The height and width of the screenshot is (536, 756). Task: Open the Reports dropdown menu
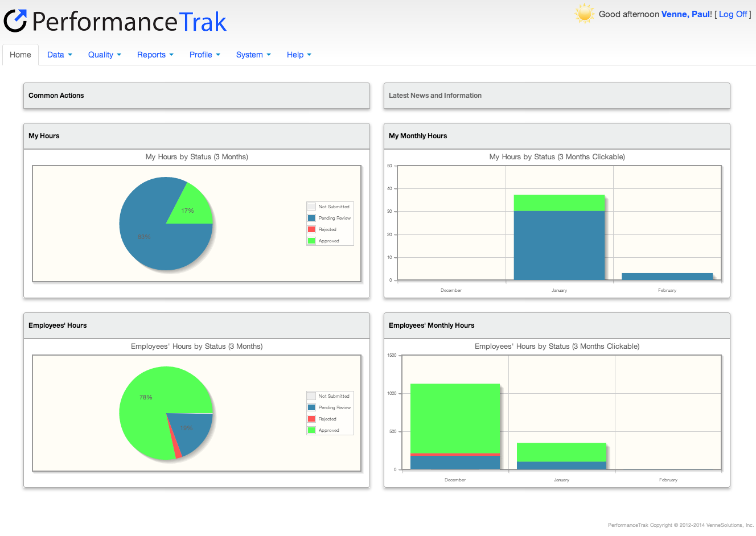[155, 55]
